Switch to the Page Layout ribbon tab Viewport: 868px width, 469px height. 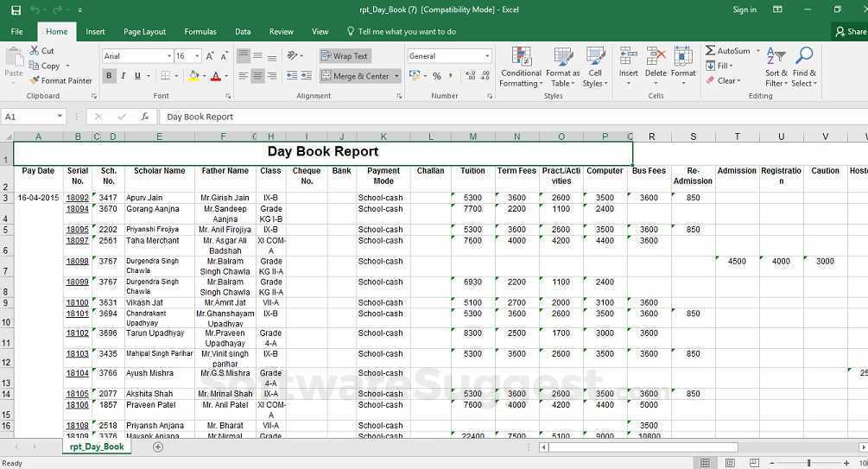point(144,32)
